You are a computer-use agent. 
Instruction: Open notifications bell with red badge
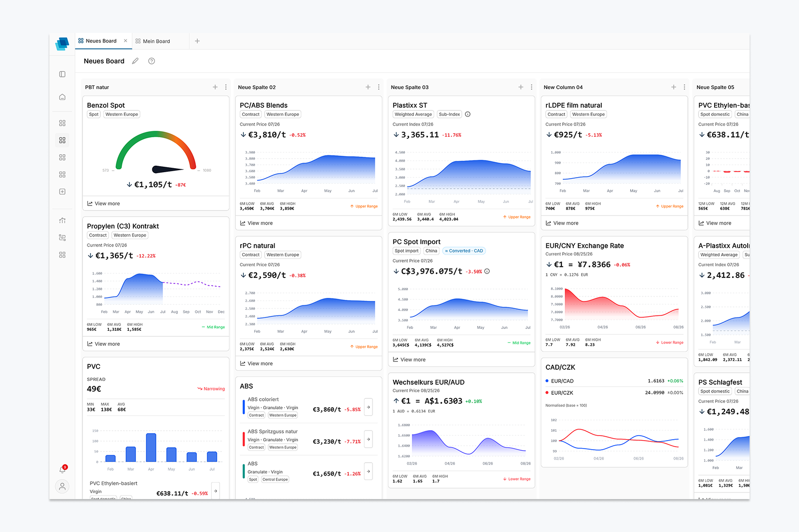click(x=62, y=470)
